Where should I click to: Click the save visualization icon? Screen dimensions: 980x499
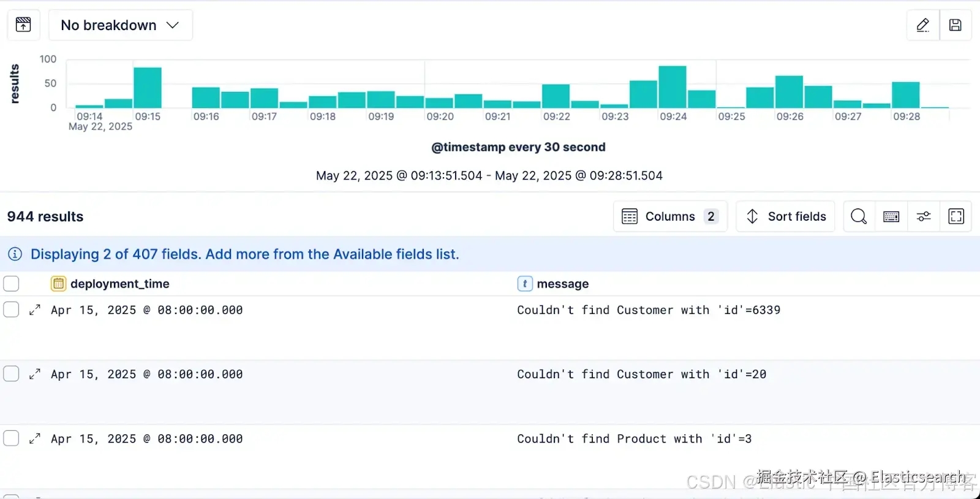956,25
